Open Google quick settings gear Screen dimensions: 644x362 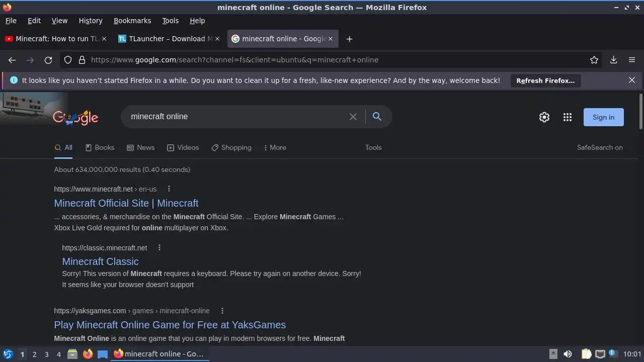tap(544, 117)
